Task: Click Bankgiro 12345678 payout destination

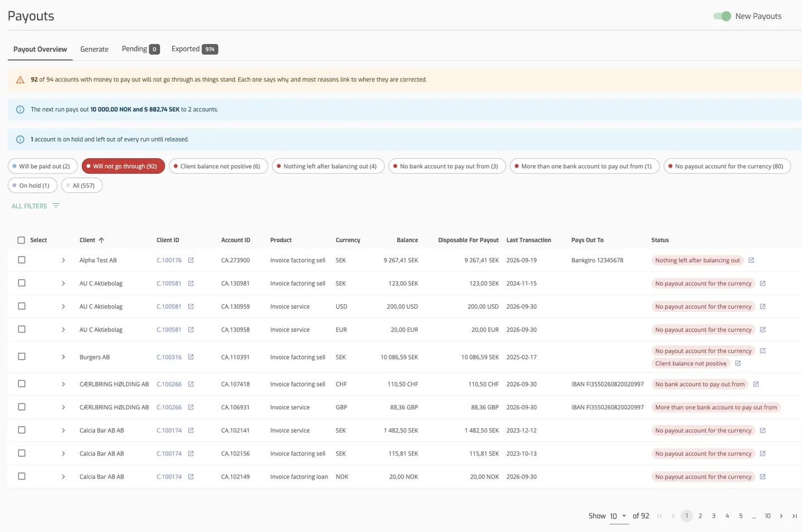Action: (597, 260)
